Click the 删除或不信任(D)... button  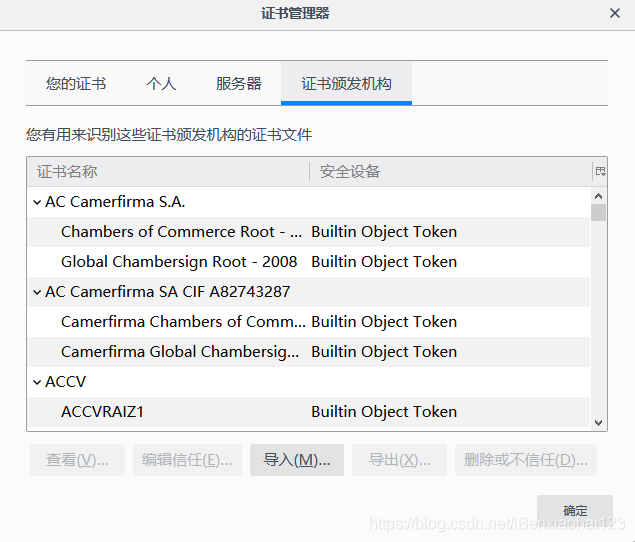[526, 460]
